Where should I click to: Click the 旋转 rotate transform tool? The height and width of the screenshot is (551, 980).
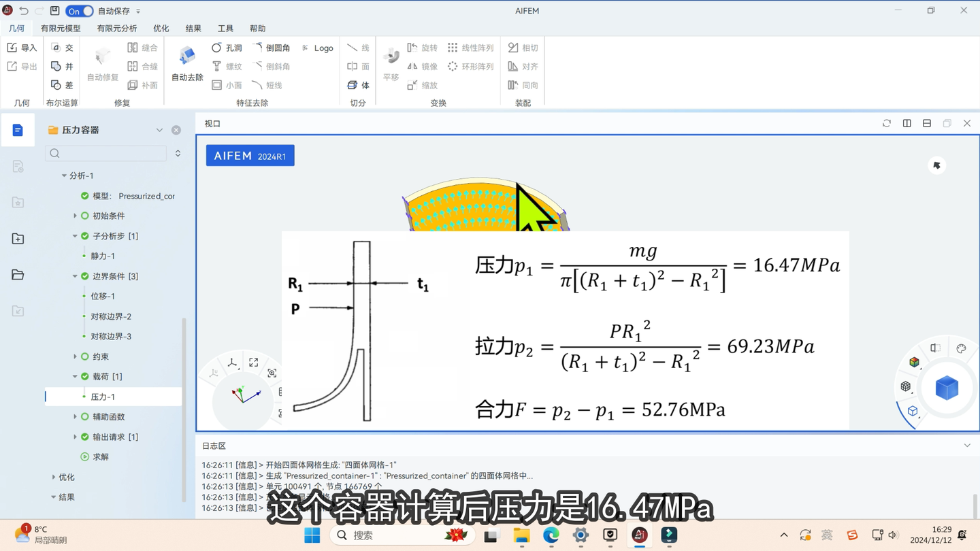click(x=423, y=48)
